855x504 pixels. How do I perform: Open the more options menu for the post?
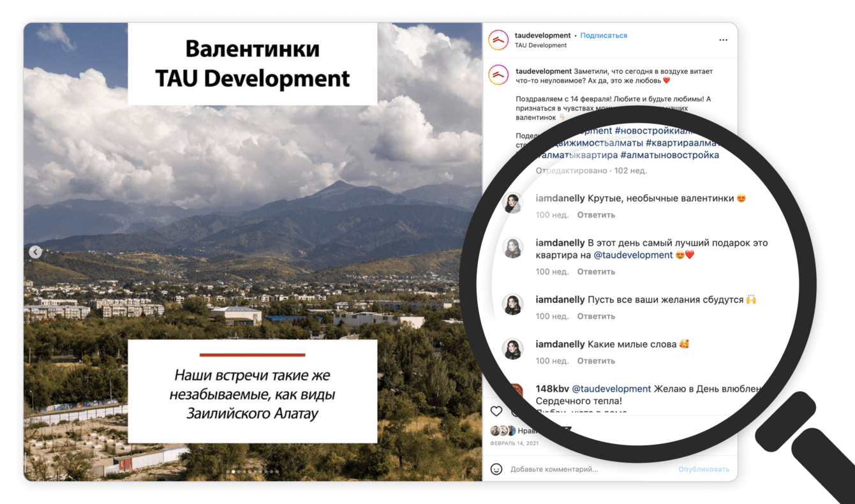723,40
